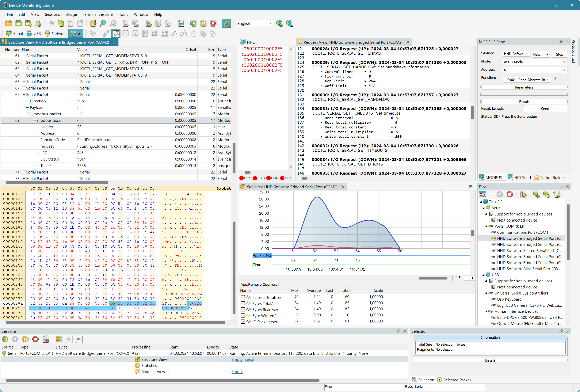Image resolution: width=580 pixels, height=392 pixels.
Task: Switch to the HID Send tab
Action: point(519,178)
